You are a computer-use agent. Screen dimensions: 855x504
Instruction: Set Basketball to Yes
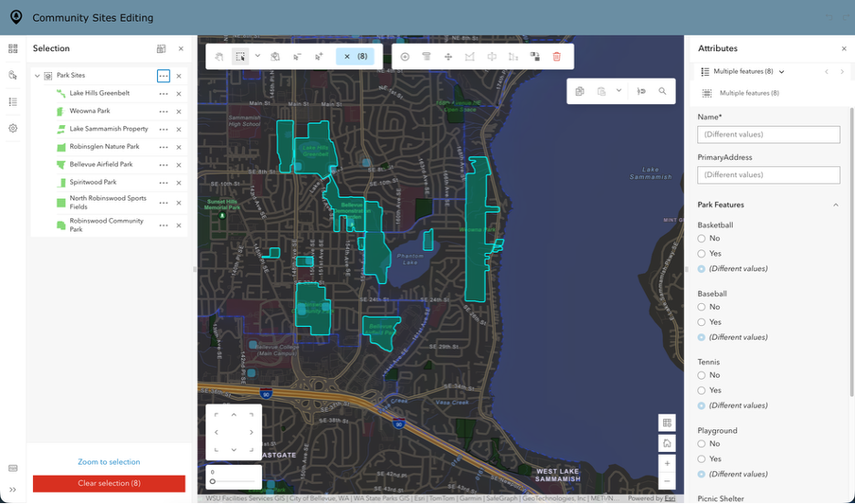tap(702, 253)
